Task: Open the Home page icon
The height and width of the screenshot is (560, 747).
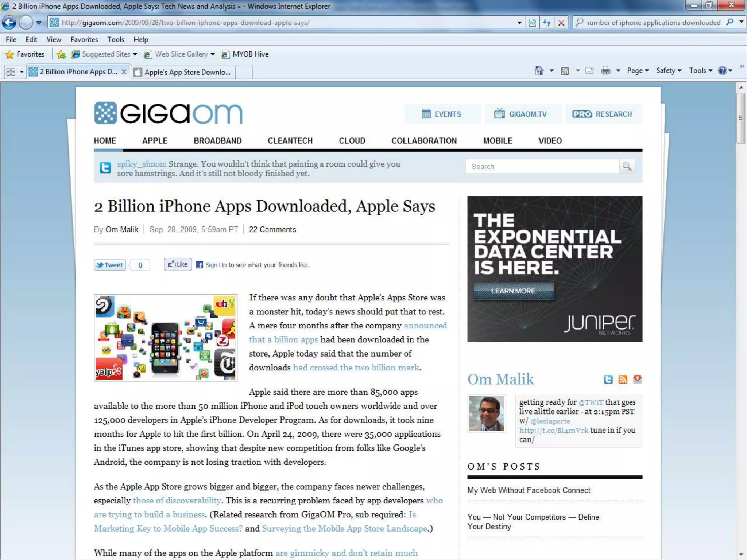Action: (539, 70)
